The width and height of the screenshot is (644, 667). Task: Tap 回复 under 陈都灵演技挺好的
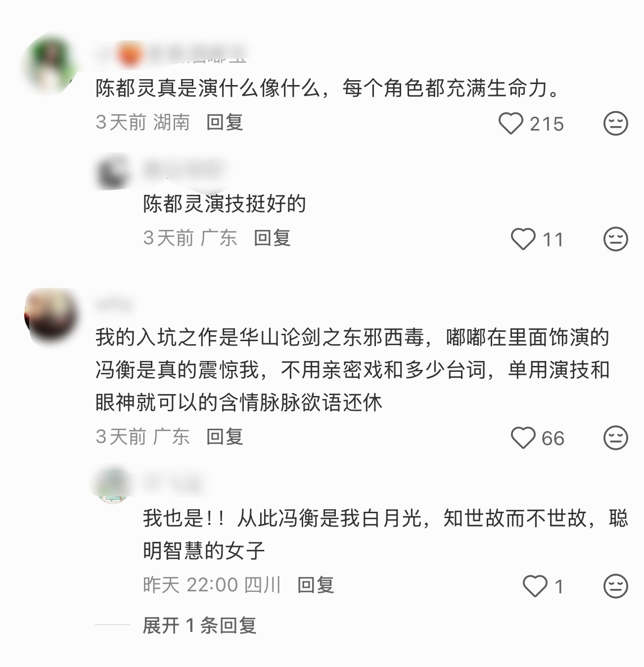click(x=272, y=238)
